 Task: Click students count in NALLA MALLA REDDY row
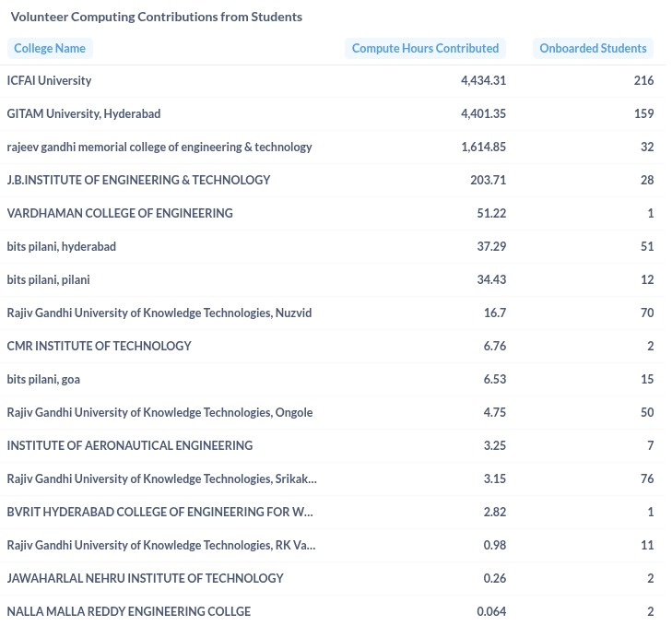pyautogui.click(x=651, y=611)
